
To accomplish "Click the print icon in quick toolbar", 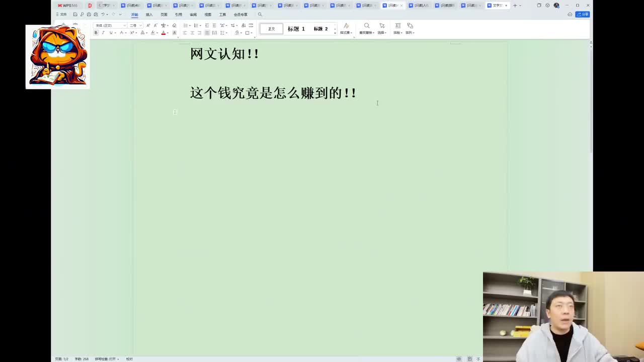I will point(89,15).
